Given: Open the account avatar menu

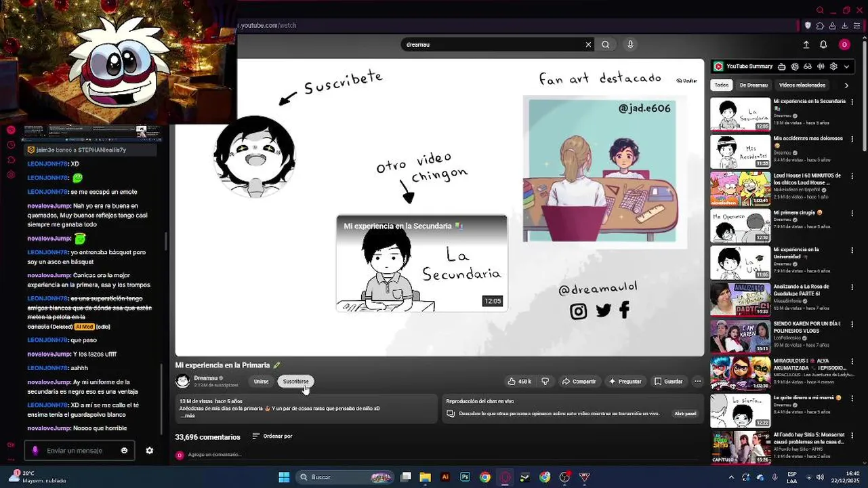Looking at the screenshot, I should (x=844, y=45).
